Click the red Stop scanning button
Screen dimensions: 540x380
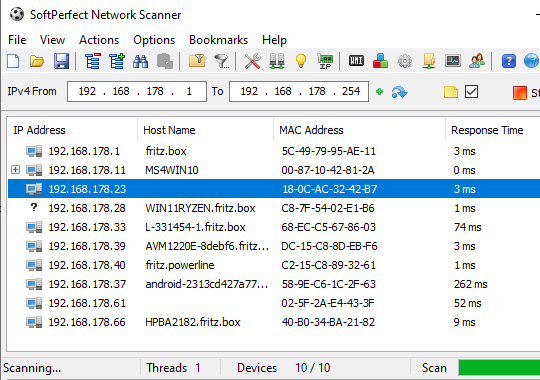(x=526, y=92)
